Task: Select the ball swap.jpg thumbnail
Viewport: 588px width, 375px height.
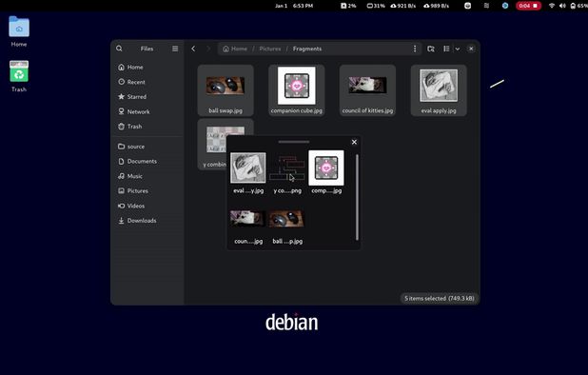Action: (x=225, y=86)
